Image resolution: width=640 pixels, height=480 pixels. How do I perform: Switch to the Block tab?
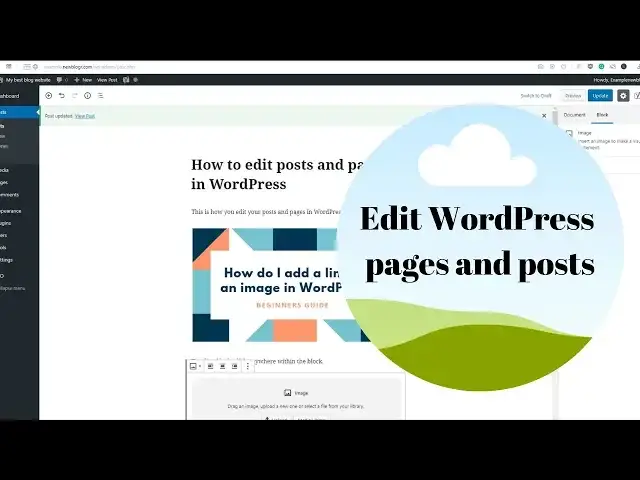pos(602,115)
